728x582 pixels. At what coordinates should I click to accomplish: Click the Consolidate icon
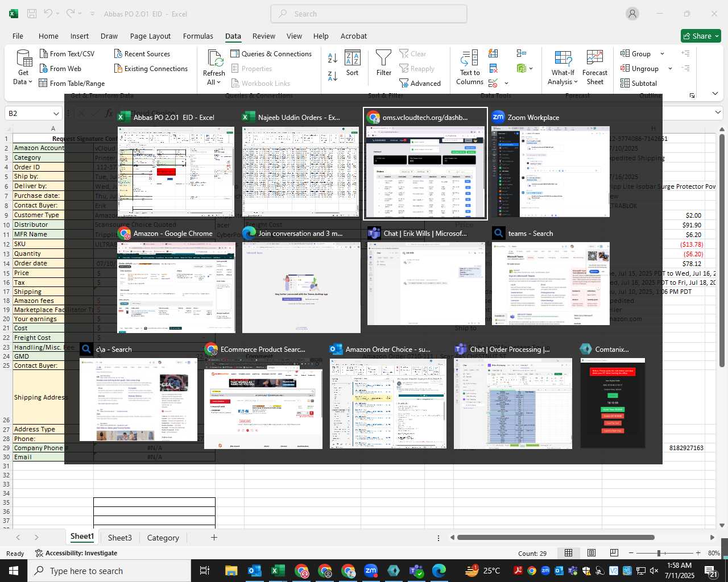[x=522, y=53]
